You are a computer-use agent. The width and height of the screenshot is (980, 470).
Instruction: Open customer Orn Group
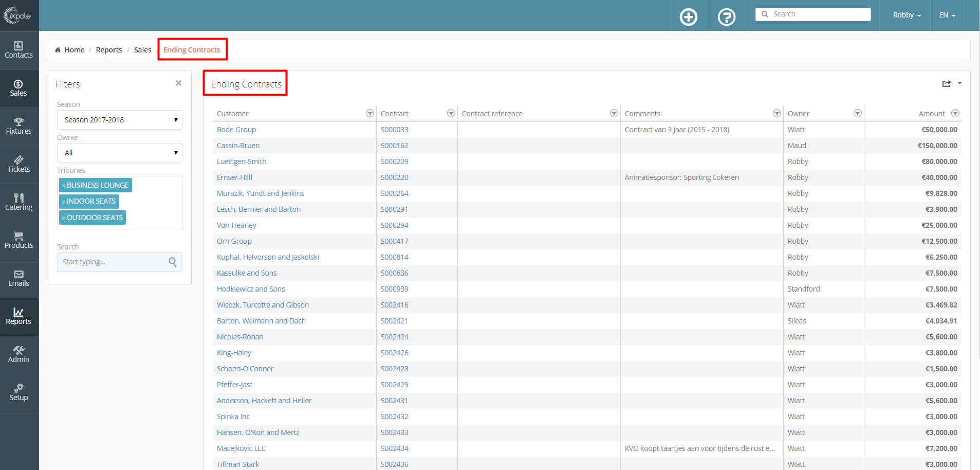pyautogui.click(x=234, y=241)
